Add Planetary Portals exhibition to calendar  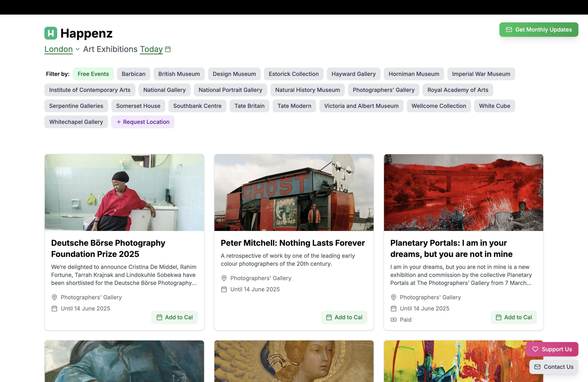(x=513, y=317)
